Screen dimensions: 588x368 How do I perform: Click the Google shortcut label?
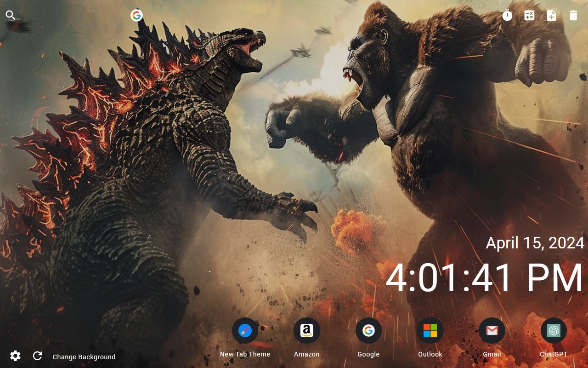point(368,354)
